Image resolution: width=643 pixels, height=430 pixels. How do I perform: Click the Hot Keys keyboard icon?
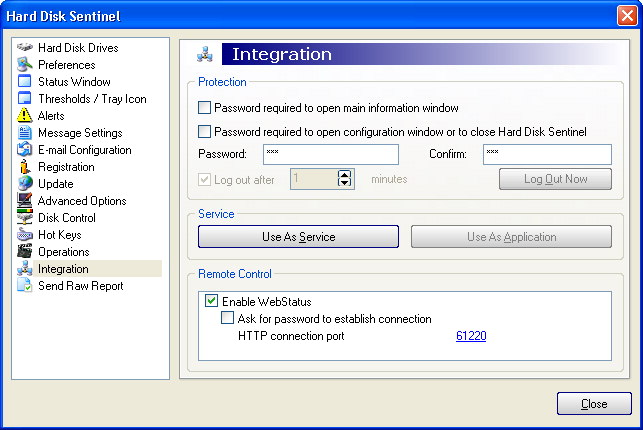25,234
